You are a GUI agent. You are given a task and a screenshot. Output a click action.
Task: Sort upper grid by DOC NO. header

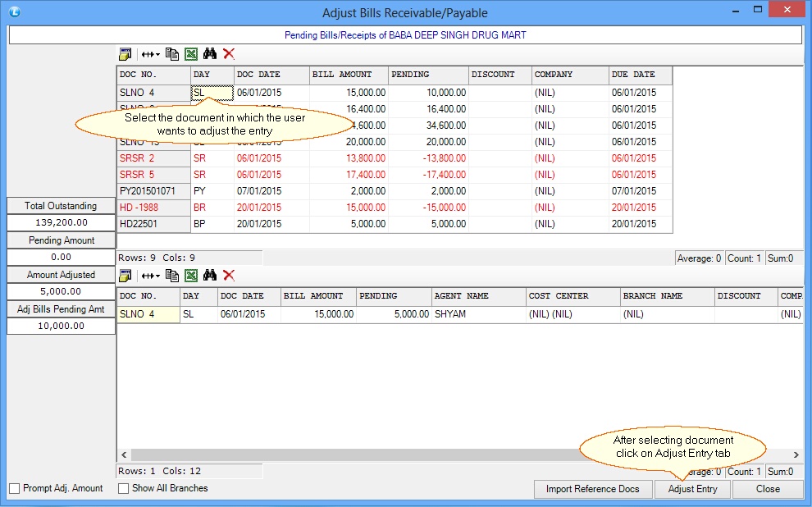(x=154, y=75)
